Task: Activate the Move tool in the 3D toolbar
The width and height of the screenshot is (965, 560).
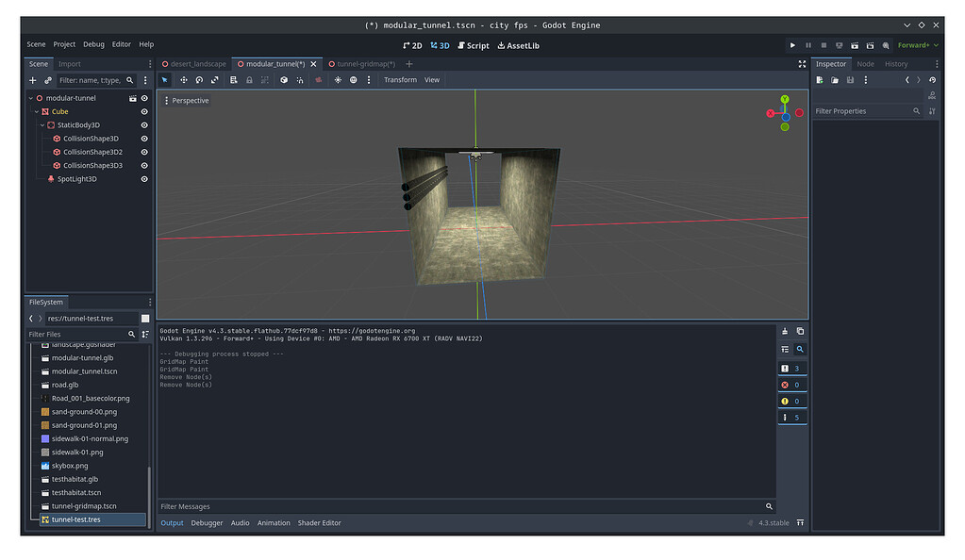Action: click(183, 80)
